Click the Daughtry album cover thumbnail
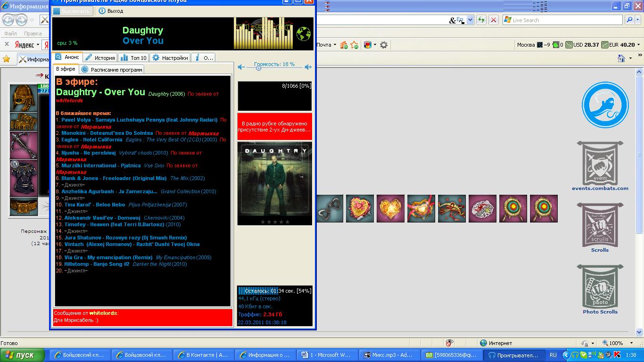This screenshot has width=644, height=362. [275, 183]
